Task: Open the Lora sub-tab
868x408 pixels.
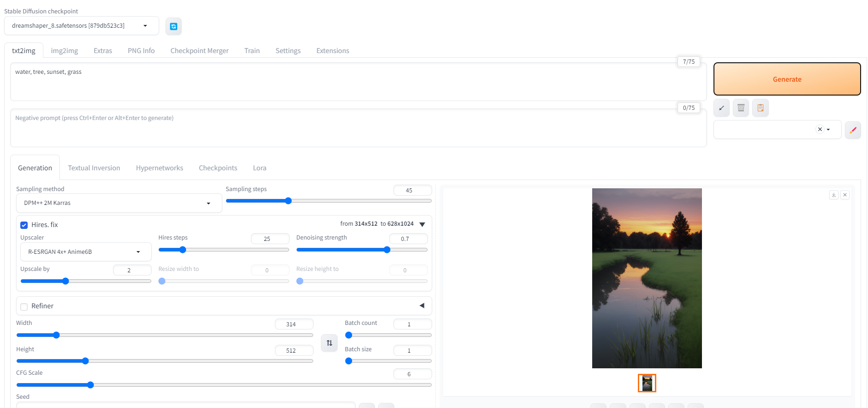Action: click(x=260, y=168)
